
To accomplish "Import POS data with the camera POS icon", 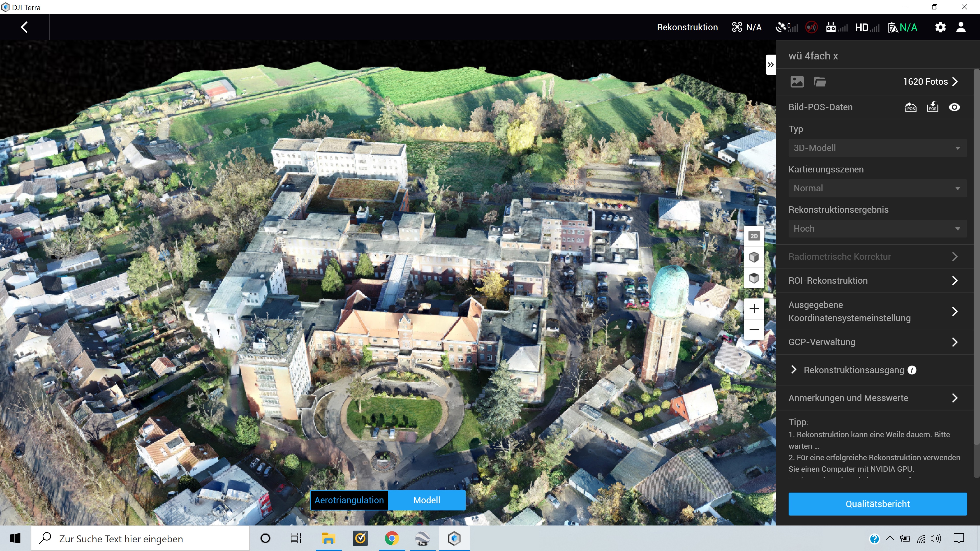I will point(910,107).
